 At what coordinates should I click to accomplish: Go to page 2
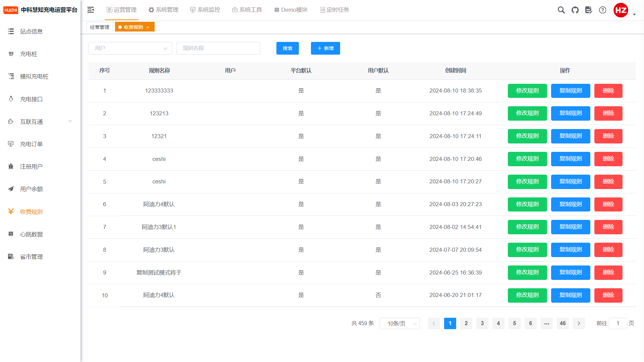(466, 323)
